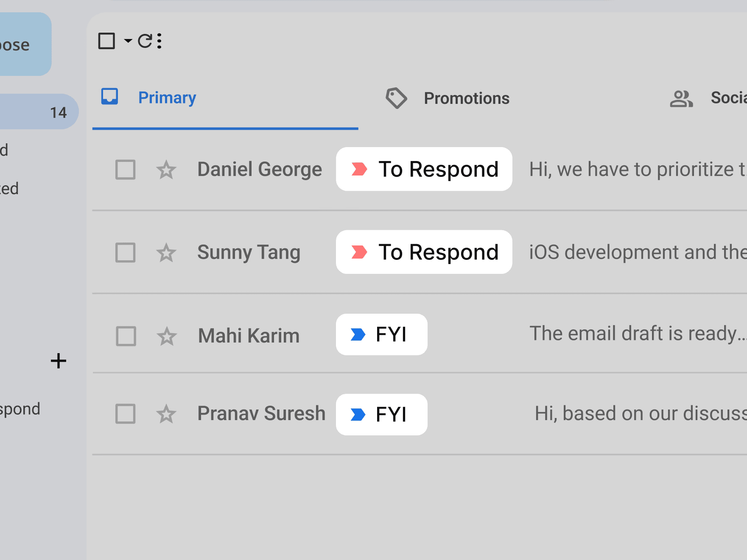747x560 pixels.
Task: Toggle the select-all checkbox in the toolbar
Action: click(106, 41)
